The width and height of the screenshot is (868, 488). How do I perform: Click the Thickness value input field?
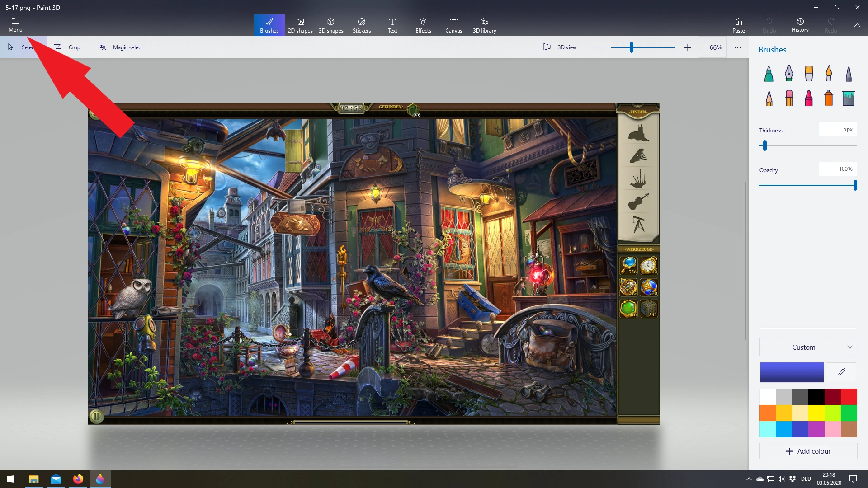(837, 129)
